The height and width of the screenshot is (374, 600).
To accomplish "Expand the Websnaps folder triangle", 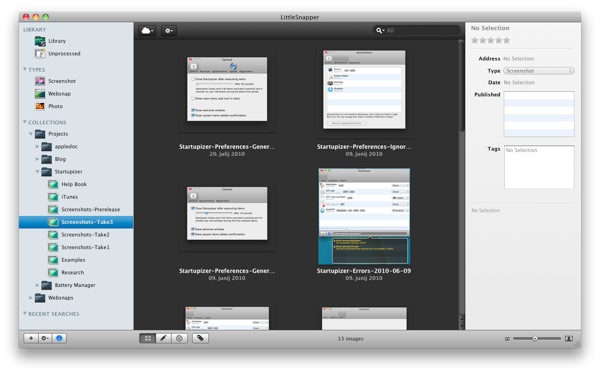I will tap(31, 298).
